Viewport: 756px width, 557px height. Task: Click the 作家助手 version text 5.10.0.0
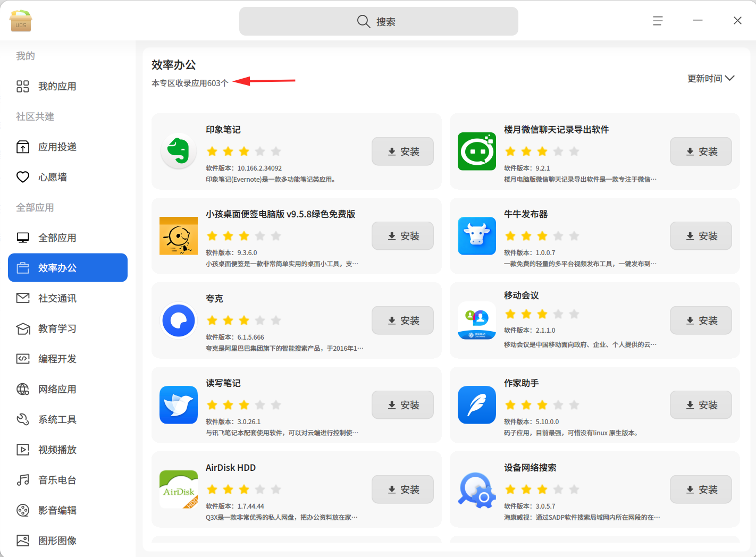pyautogui.click(x=548, y=421)
